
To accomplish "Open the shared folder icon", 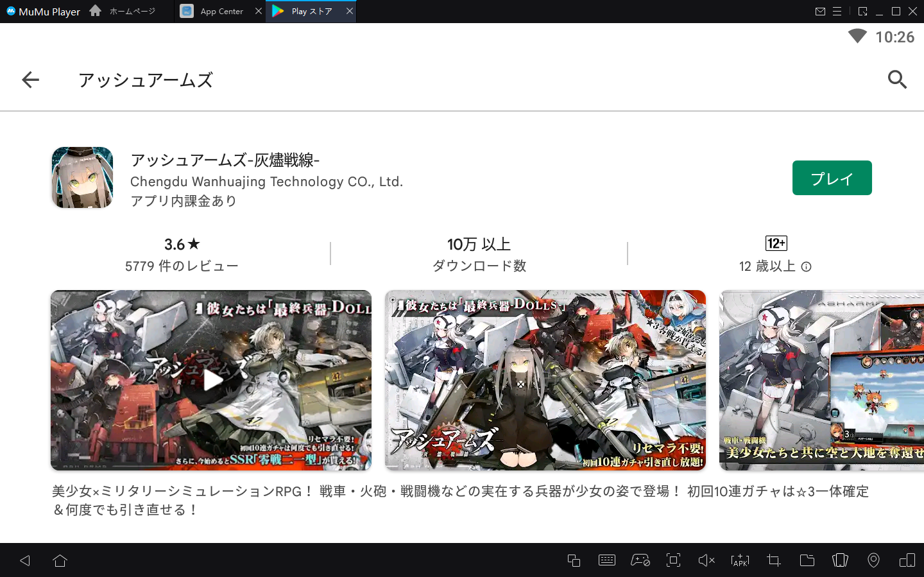I will click(807, 560).
